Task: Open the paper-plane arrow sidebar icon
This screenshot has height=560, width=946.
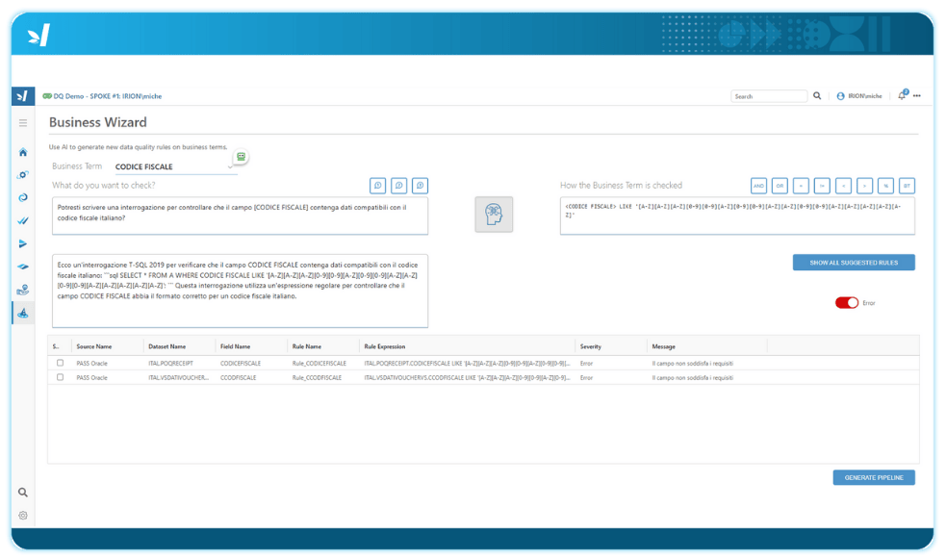Action: [23, 243]
